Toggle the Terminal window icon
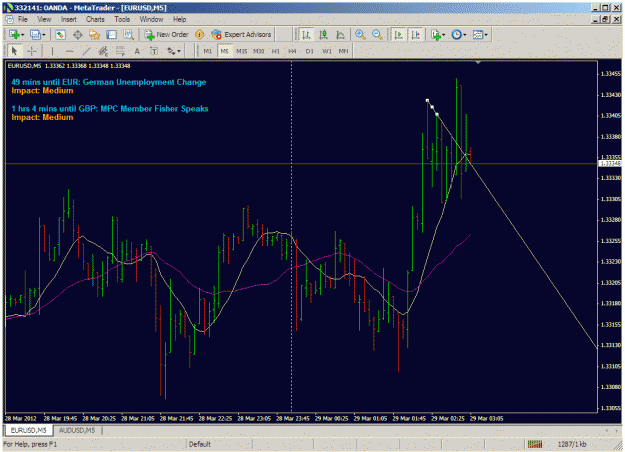625x452 pixels. (x=112, y=35)
